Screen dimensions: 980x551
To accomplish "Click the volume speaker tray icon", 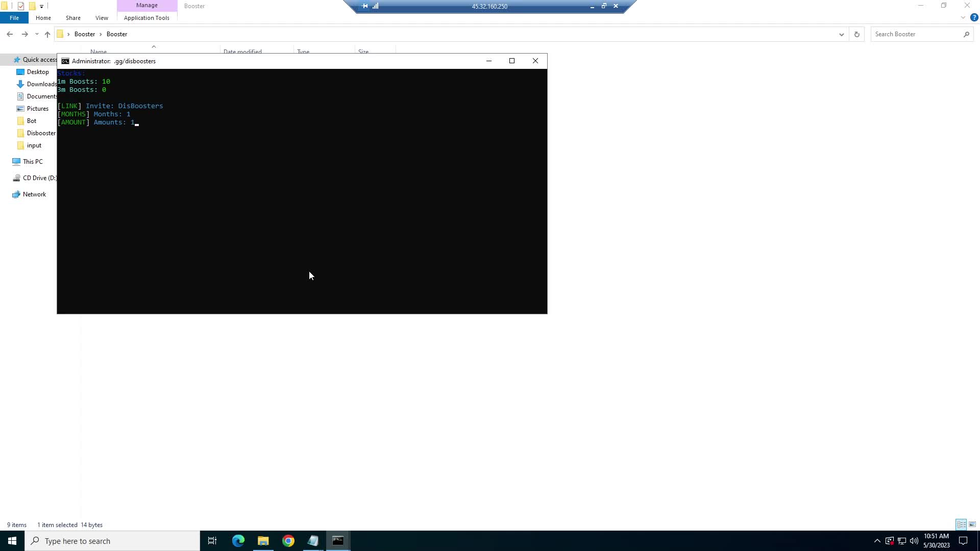I will pyautogui.click(x=914, y=541).
